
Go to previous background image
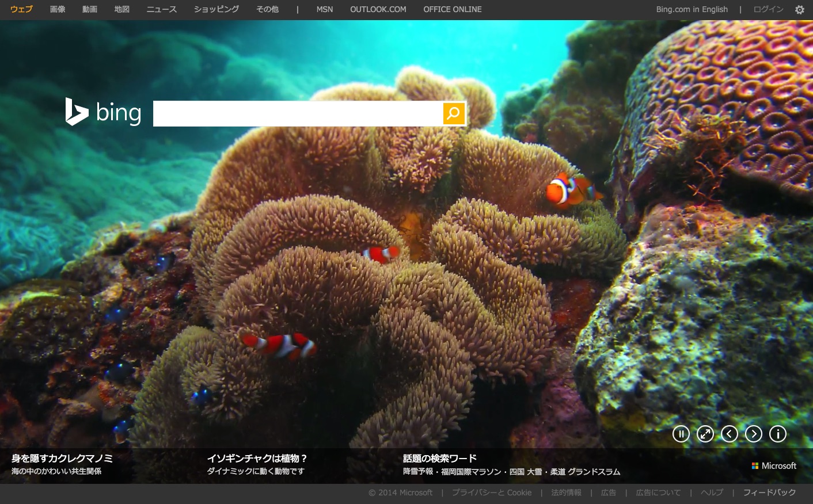pyautogui.click(x=729, y=434)
